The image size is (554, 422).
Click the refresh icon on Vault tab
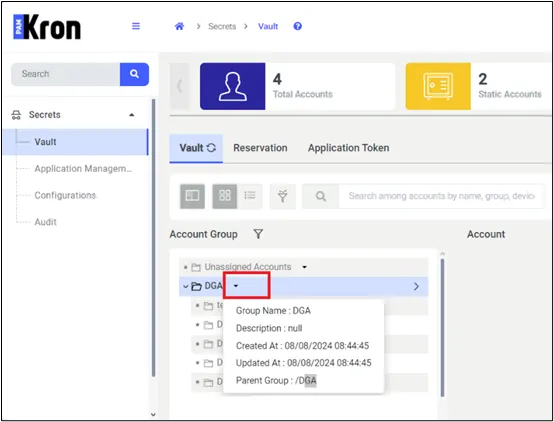pyautogui.click(x=211, y=148)
